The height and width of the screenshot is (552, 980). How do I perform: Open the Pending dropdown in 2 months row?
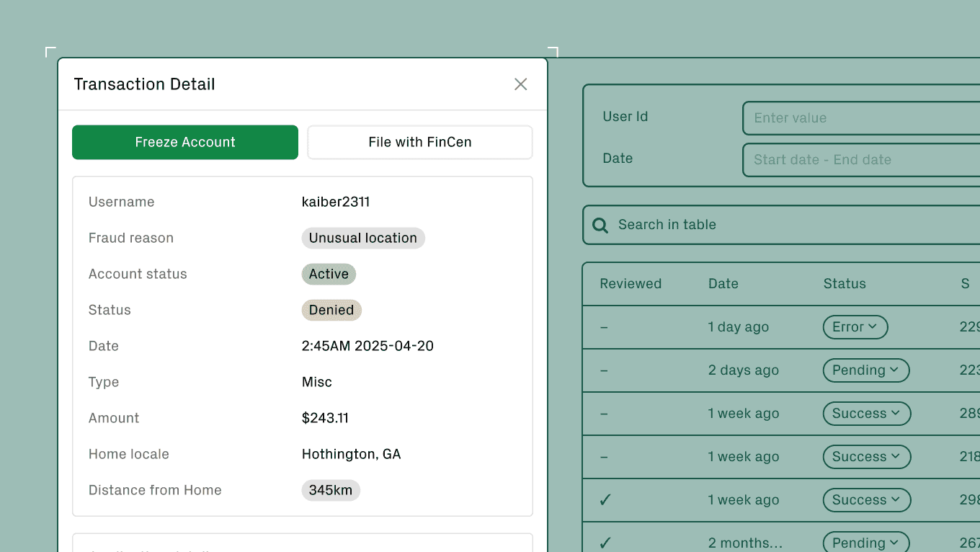tap(865, 543)
